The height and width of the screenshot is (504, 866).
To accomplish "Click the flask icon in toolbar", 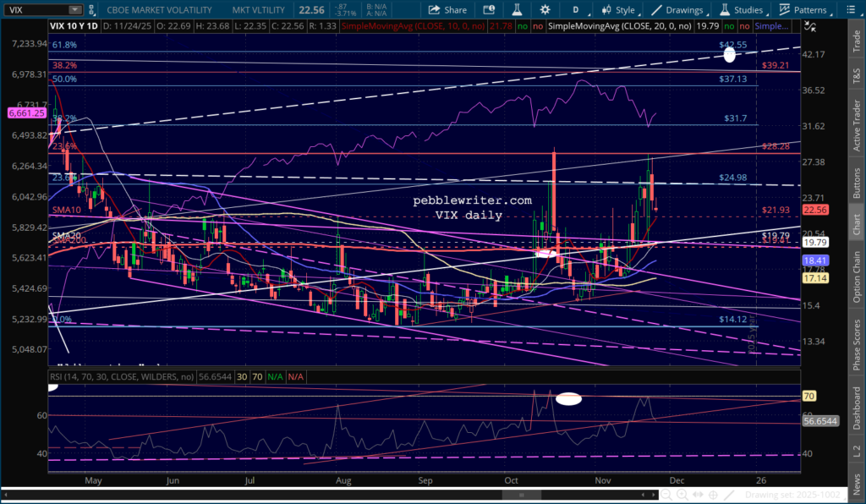I will click(x=517, y=9).
